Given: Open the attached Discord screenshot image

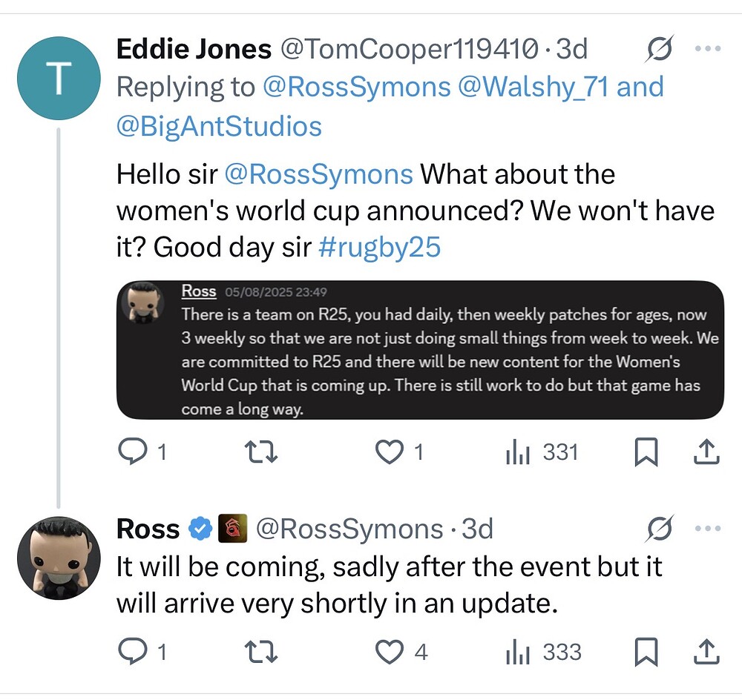Looking at the screenshot, I should [x=419, y=349].
